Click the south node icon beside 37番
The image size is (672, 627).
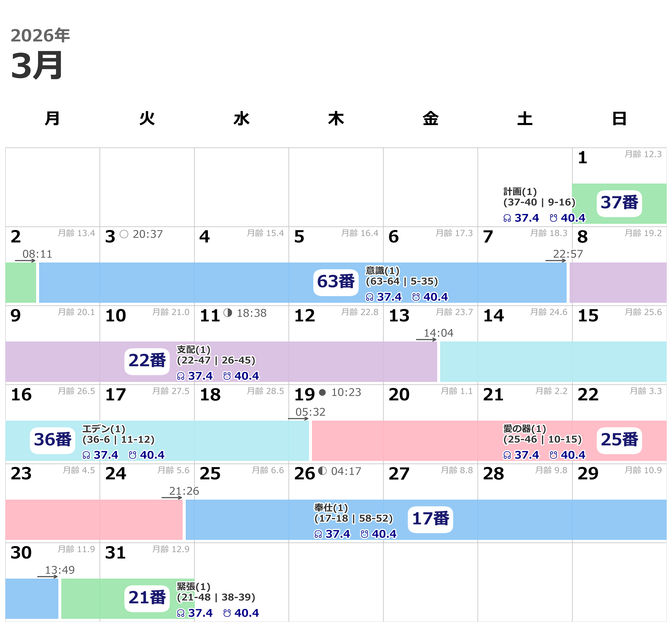pyautogui.click(x=553, y=218)
